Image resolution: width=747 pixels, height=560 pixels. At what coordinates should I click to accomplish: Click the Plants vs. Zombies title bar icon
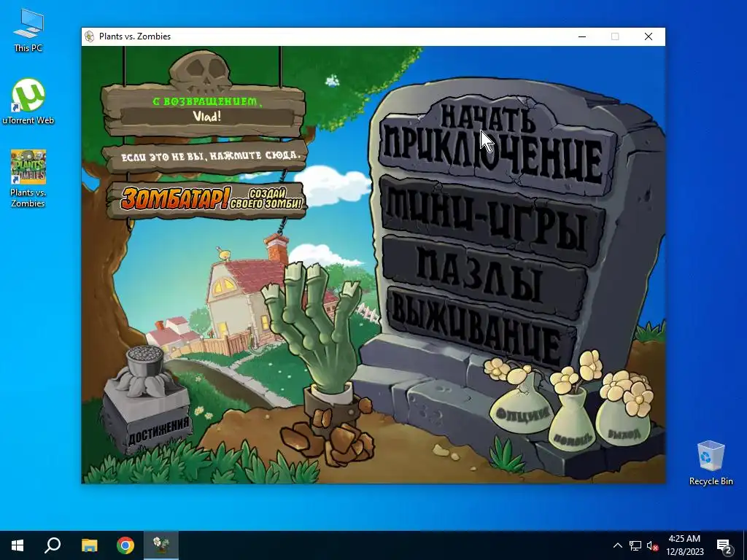click(89, 36)
